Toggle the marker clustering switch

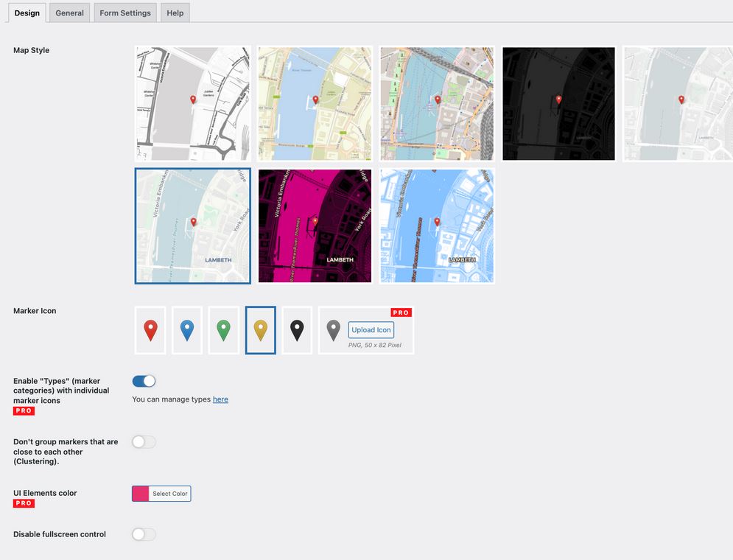pyautogui.click(x=144, y=441)
